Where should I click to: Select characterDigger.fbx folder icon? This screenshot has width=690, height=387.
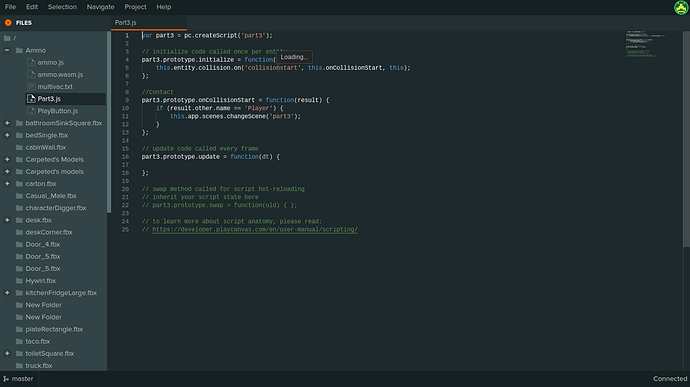tap(19, 208)
